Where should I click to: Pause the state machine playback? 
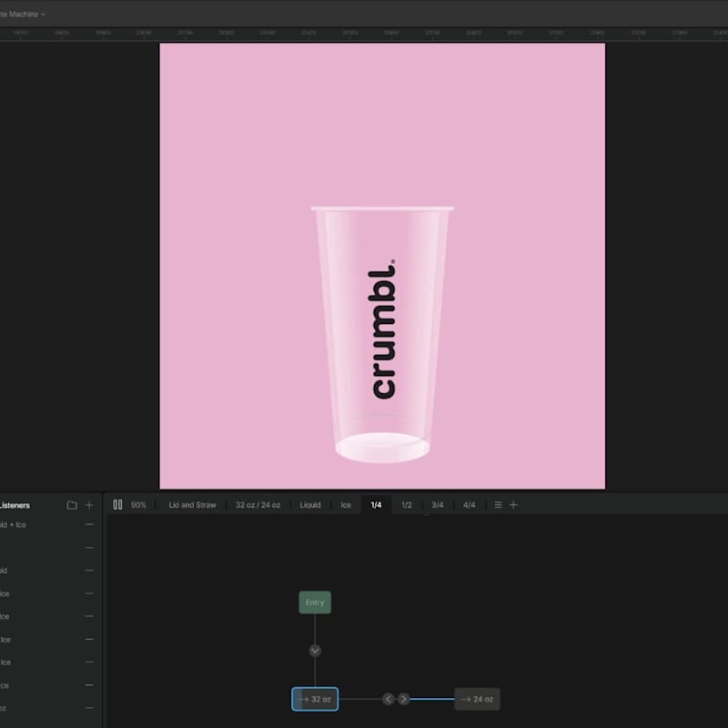118,505
